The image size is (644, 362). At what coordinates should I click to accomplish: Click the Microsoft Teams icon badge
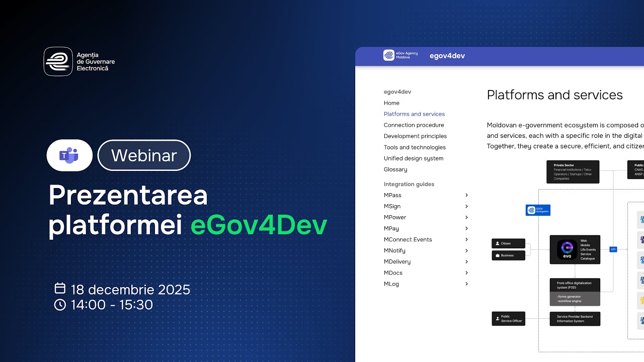tap(69, 155)
